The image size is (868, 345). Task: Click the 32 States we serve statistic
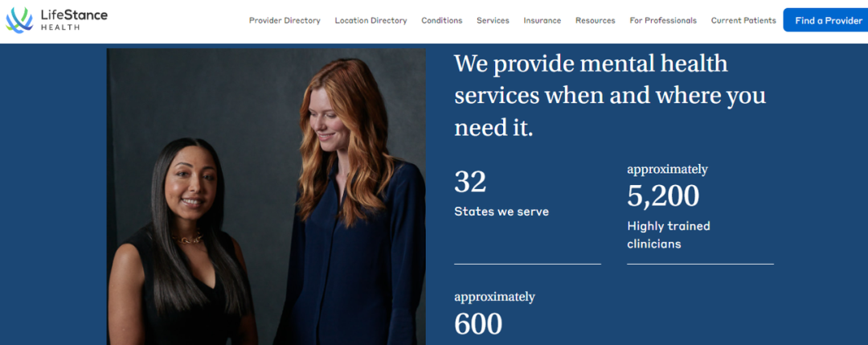[502, 193]
